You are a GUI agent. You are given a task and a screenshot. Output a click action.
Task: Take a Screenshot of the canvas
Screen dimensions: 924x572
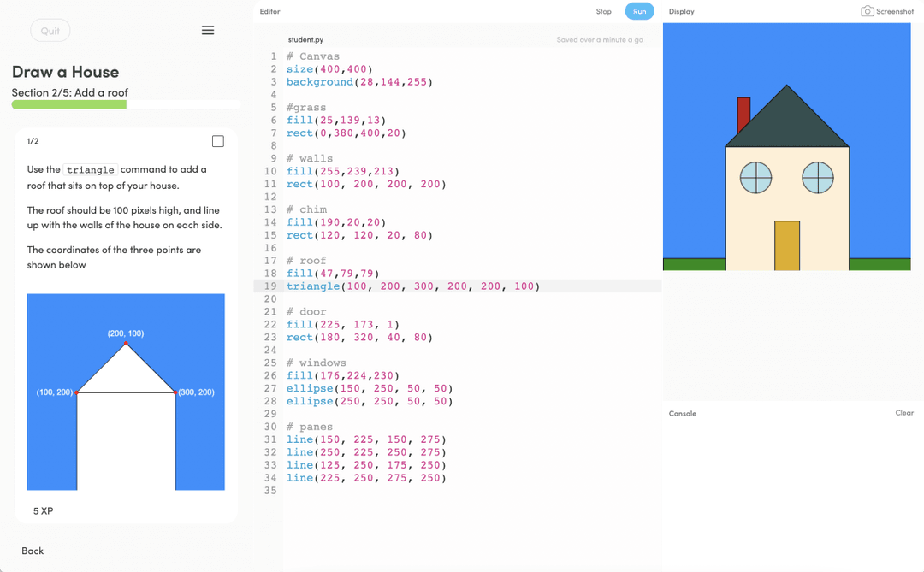coord(887,11)
